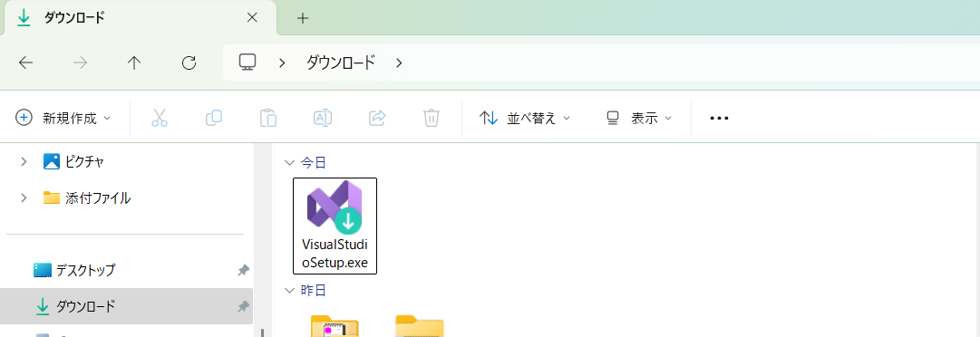Click chevron after monitor icon in address bar
980x337 pixels.
tap(283, 63)
